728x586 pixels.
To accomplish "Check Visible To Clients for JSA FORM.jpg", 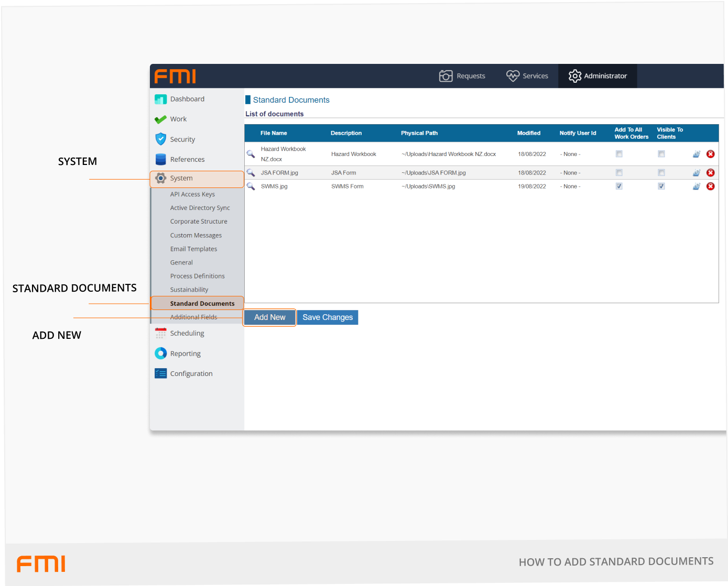I will click(661, 173).
